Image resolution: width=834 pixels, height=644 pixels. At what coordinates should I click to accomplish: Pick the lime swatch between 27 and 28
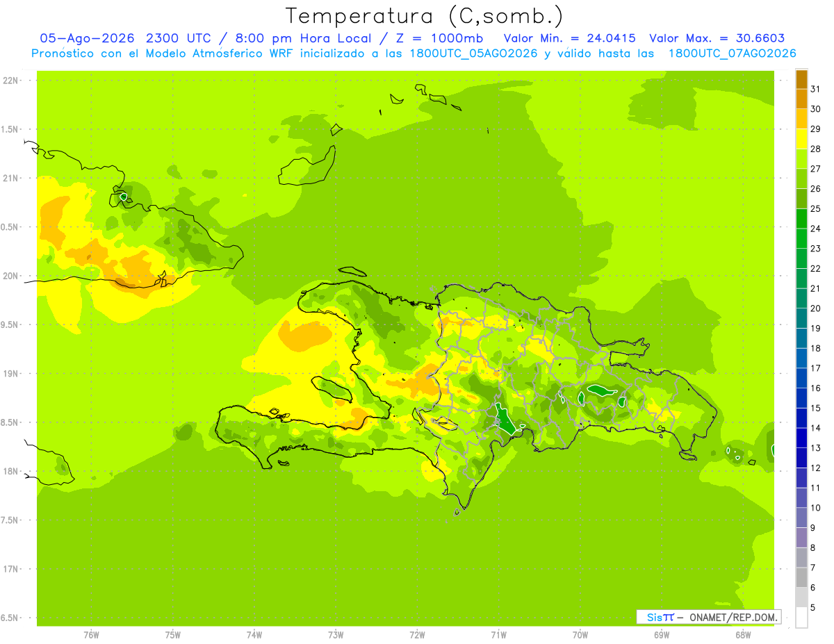801,158
